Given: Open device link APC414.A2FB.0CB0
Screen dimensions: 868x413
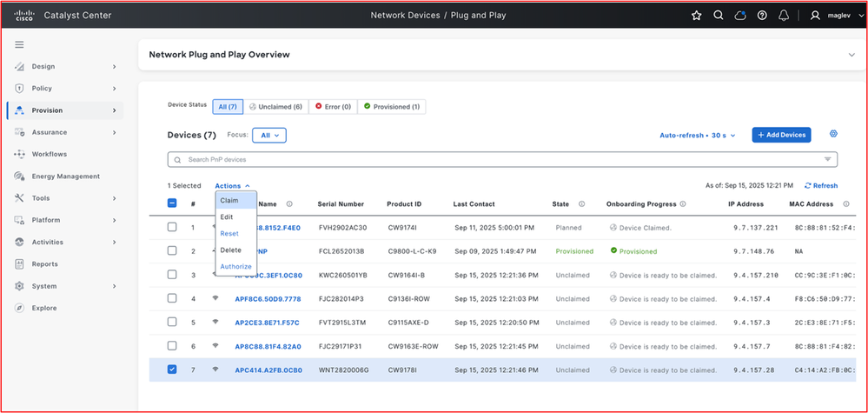Looking at the screenshot, I should click(x=268, y=370).
